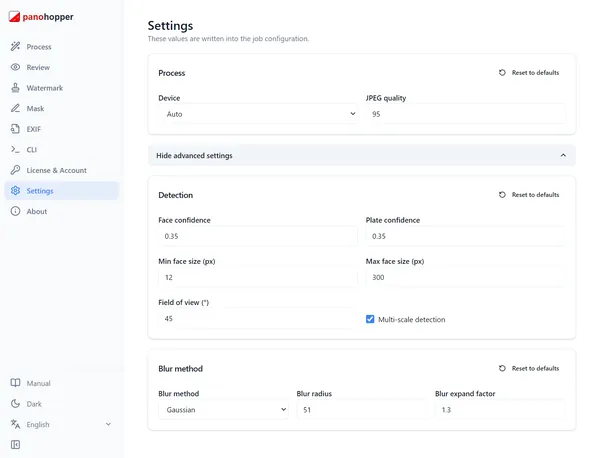Open the Mask pencil icon

(x=15, y=108)
